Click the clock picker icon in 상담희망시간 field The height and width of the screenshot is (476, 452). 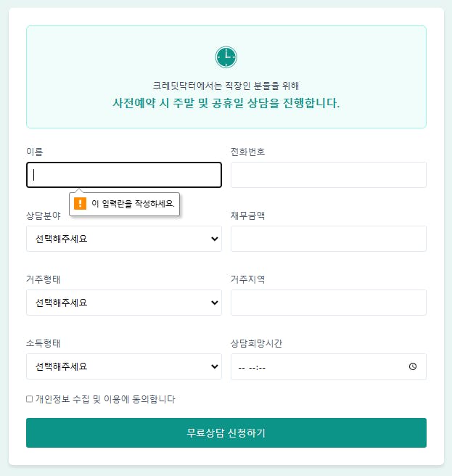click(413, 366)
